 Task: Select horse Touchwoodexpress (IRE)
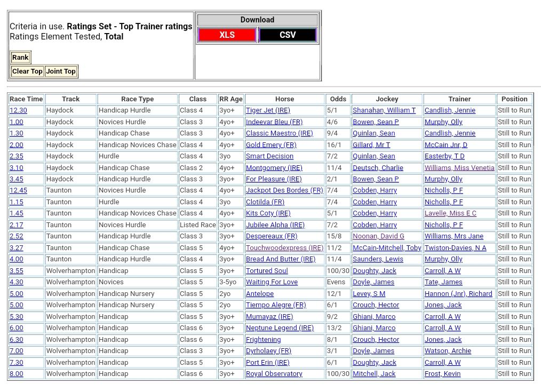point(284,248)
